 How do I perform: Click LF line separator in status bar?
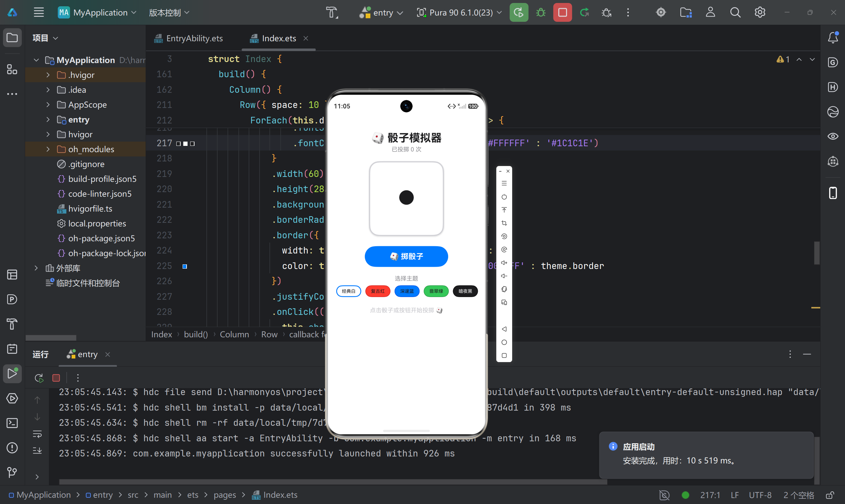(x=735, y=495)
